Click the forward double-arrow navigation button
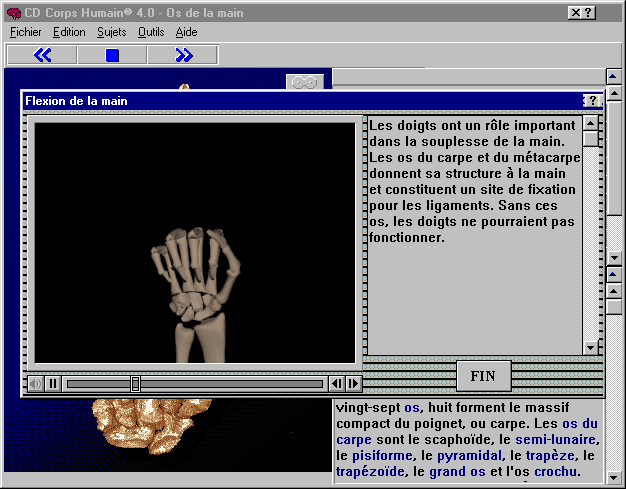626x489 pixels. [x=183, y=55]
